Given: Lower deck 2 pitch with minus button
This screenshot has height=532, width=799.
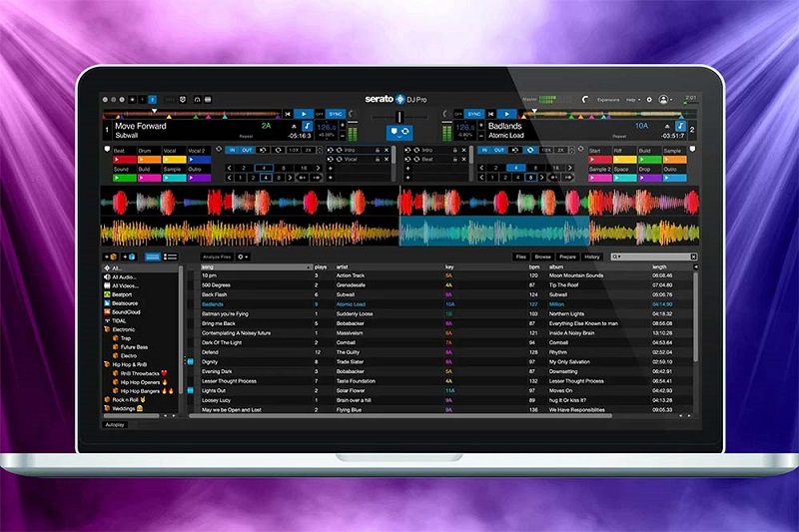Looking at the screenshot, I should (481, 136).
